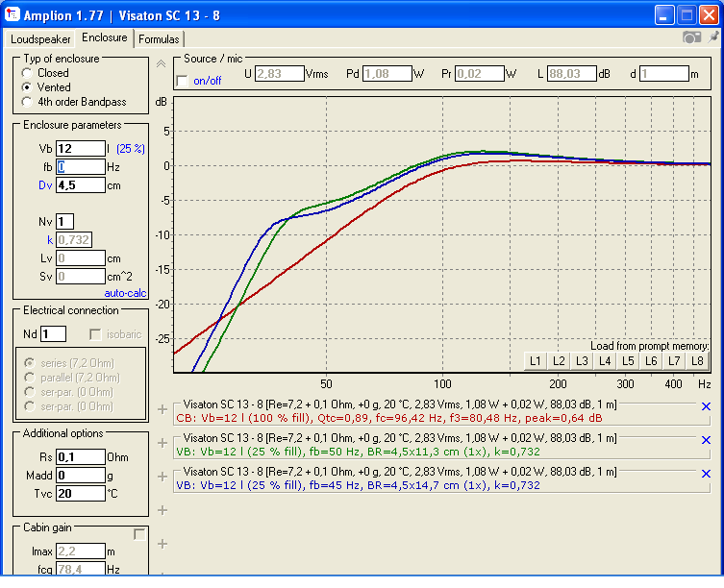
Task: Select the red CB: Vb=12 l curve description
Action: tap(389, 418)
